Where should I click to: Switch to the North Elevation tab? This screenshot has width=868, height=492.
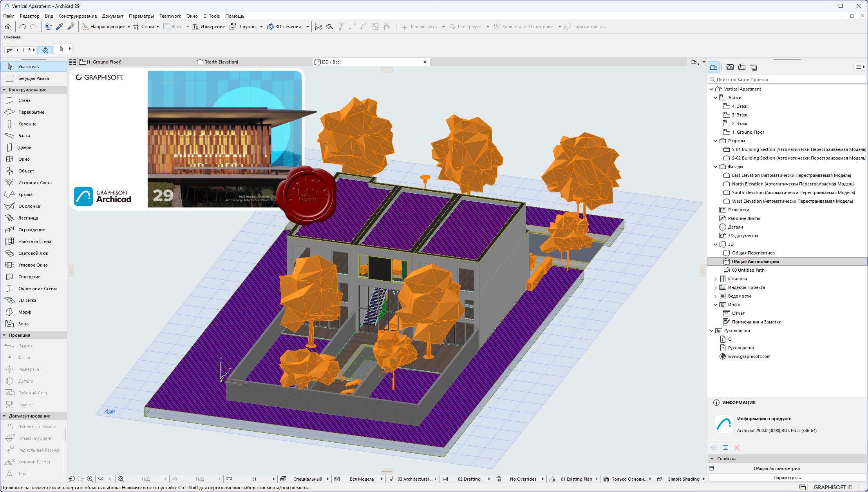pos(221,62)
